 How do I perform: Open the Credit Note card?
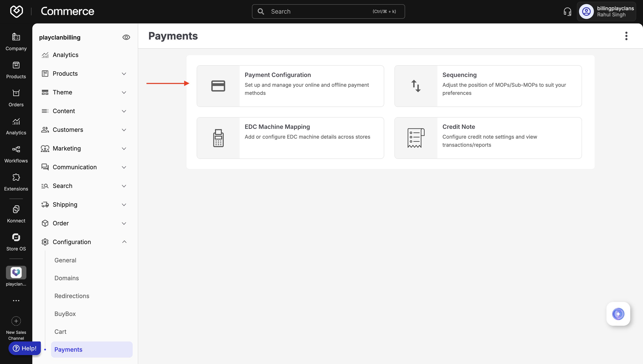click(488, 138)
